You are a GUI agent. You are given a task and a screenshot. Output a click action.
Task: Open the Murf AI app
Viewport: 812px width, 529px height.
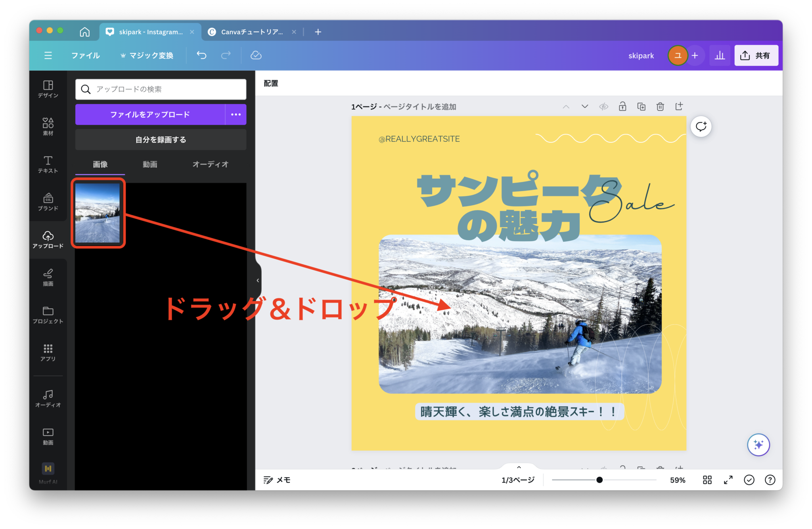click(48, 471)
